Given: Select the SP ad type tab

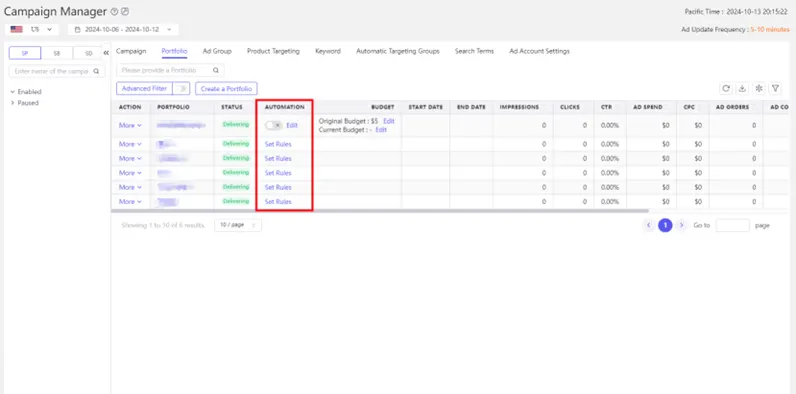Looking at the screenshot, I should [25, 53].
